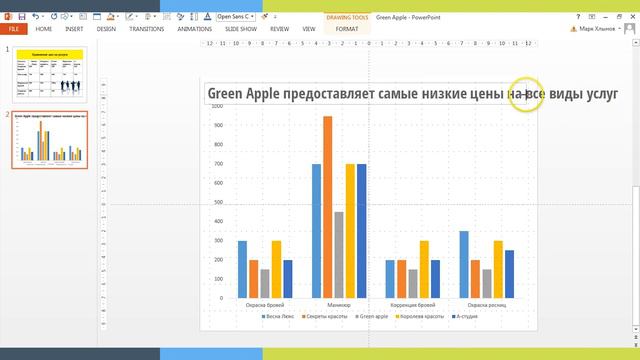
Task: Click the repeat/redo circular arrow icon
Action: pyautogui.click(x=53, y=17)
